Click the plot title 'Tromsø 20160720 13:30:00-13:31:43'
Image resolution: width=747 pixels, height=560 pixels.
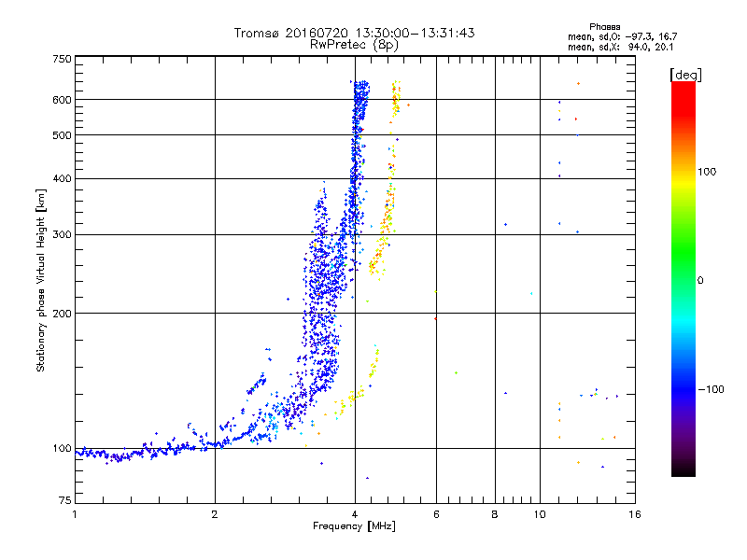coord(354,33)
